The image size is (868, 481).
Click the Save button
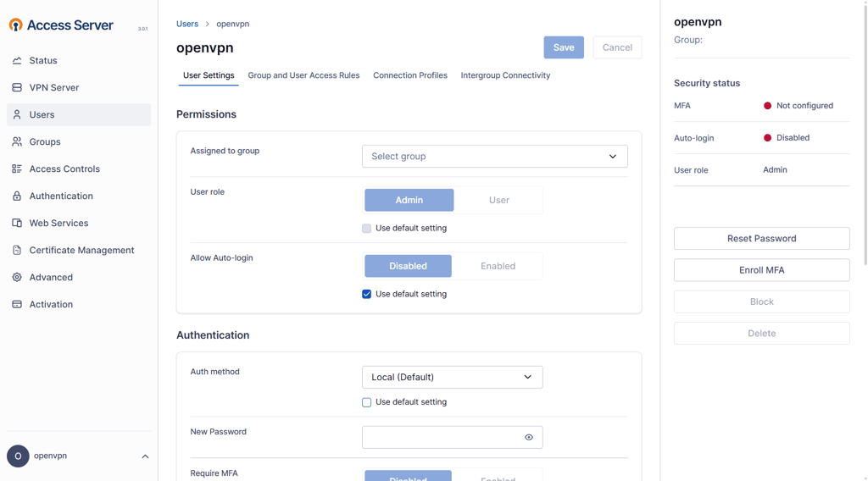pyautogui.click(x=564, y=47)
